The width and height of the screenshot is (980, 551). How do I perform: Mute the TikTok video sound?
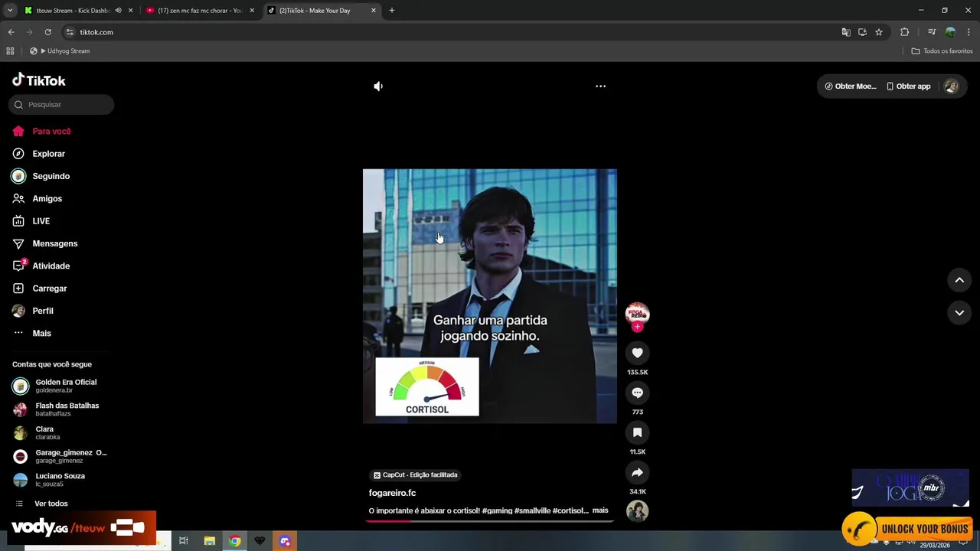click(378, 86)
